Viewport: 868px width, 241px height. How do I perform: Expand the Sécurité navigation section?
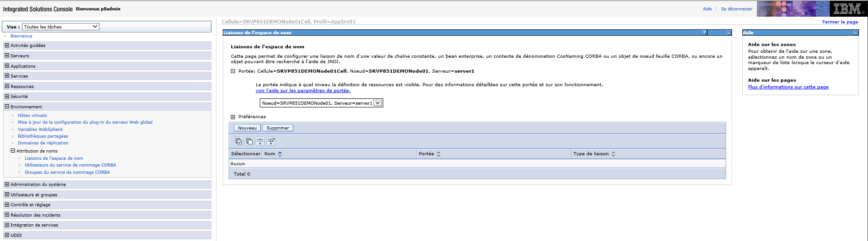pyautogui.click(x=7, y=96)
